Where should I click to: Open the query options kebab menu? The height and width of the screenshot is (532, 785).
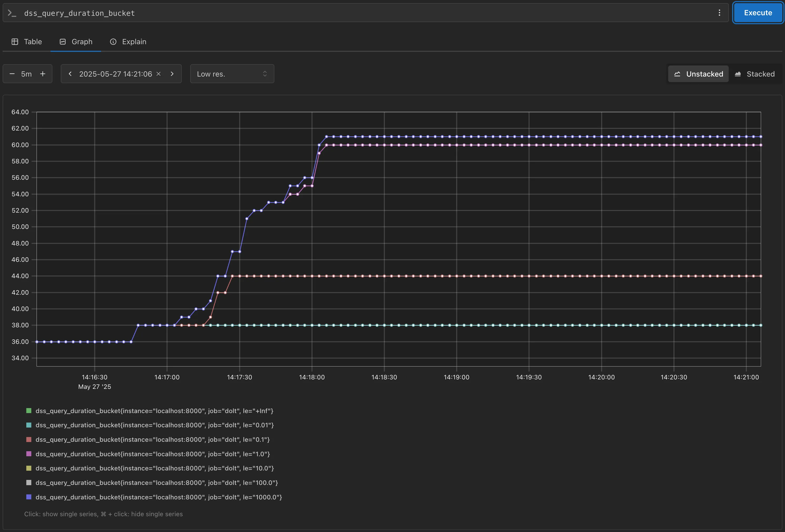pyautogui.click(x=720, y=13)
